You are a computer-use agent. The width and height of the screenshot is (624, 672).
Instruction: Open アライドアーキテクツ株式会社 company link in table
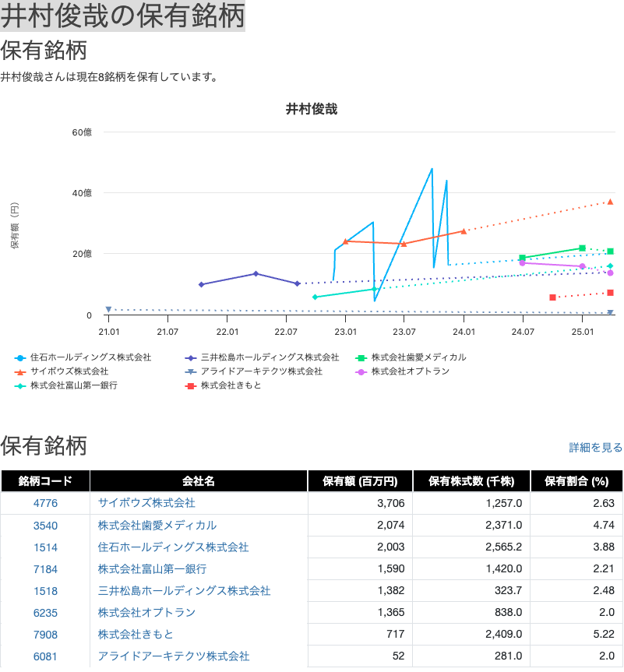[x=174, y=656]
